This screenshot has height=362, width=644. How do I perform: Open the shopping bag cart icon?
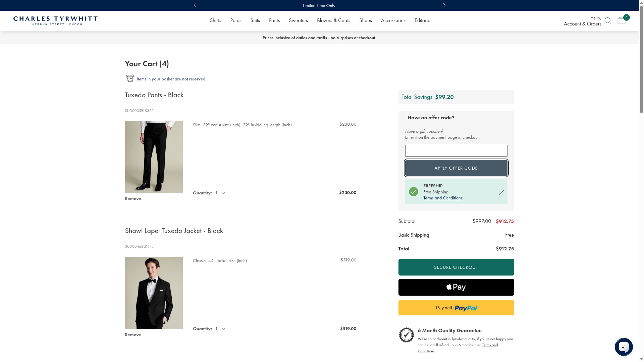pos(622,20)
